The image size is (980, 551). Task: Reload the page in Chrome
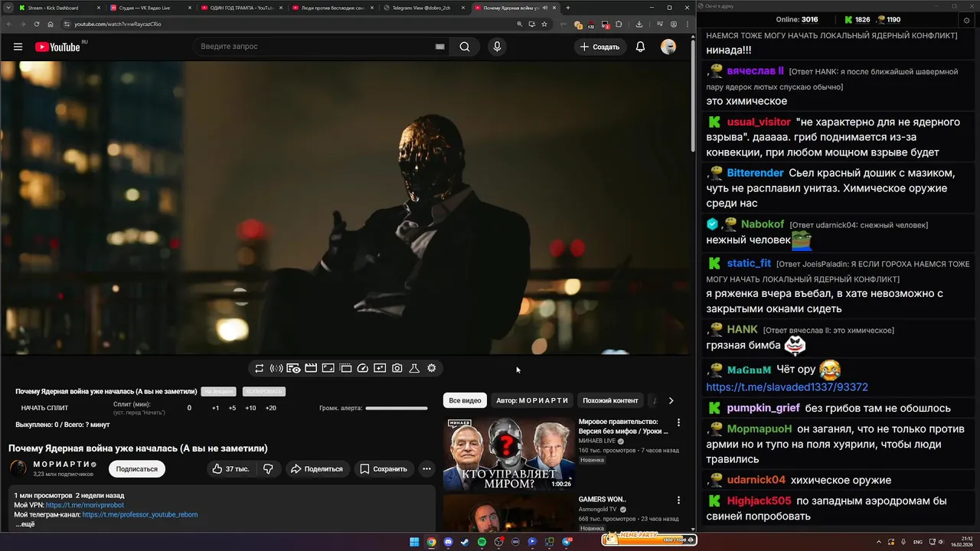pos(36,24)
